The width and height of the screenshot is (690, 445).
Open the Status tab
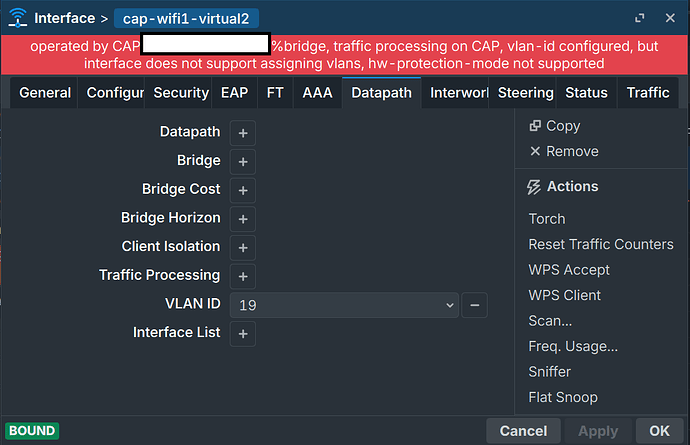pos(586,93)
